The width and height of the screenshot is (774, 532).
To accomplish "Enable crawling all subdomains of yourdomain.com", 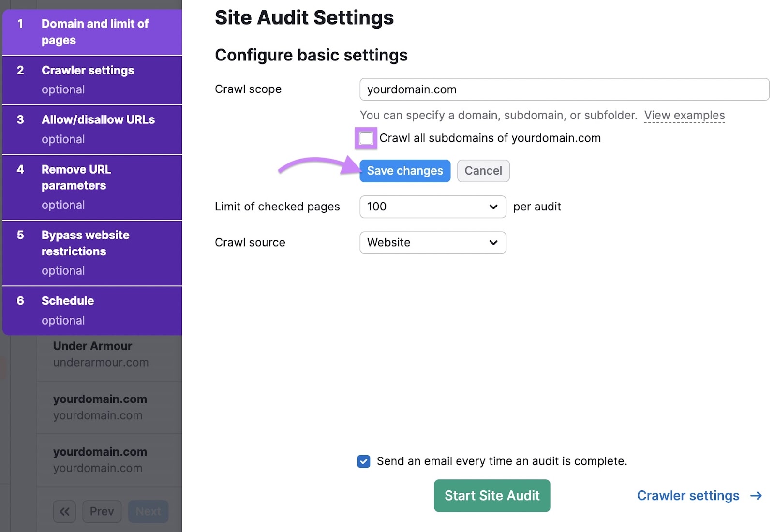I will 366,138.
